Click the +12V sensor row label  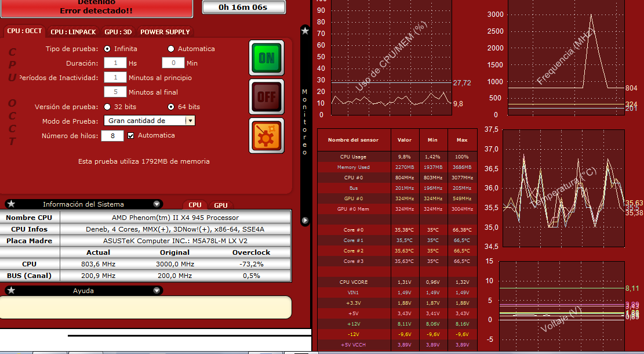pos(353,324)
